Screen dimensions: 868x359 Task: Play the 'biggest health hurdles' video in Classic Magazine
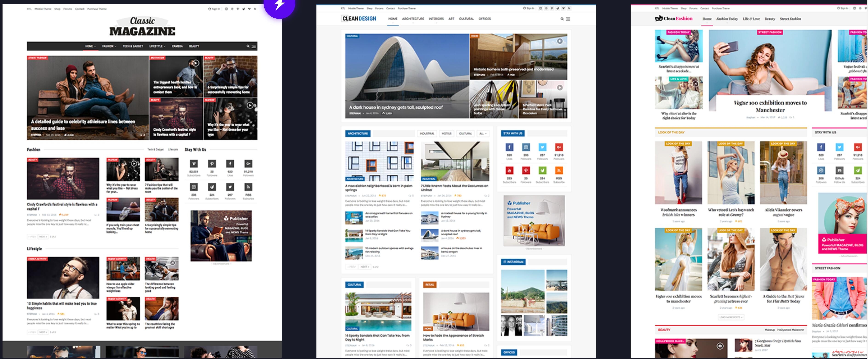click(196, 63)
